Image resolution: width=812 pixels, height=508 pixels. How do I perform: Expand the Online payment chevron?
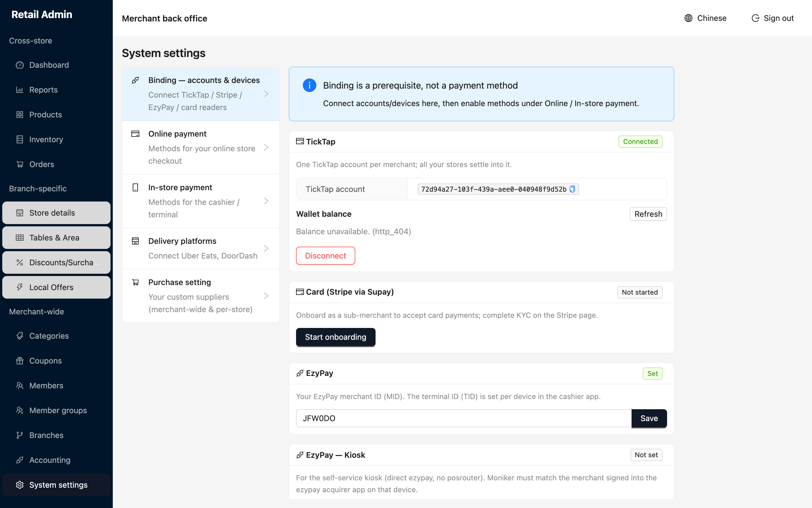[266, 148]
